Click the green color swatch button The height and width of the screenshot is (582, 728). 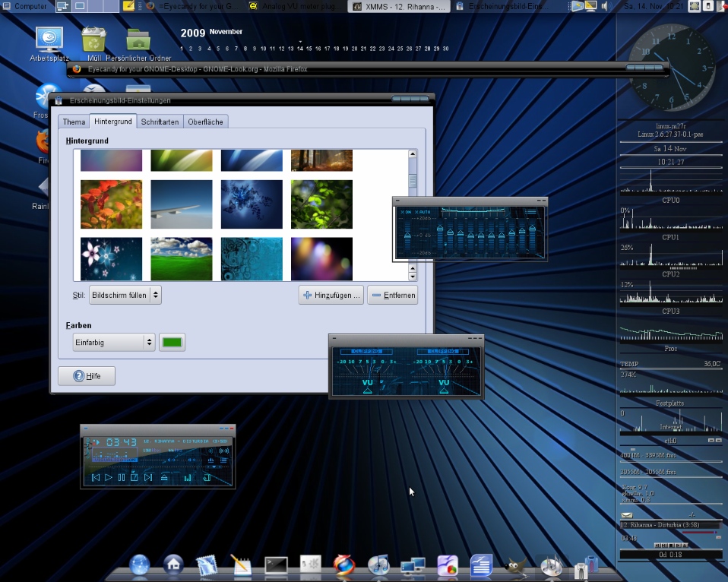[172, 343]
